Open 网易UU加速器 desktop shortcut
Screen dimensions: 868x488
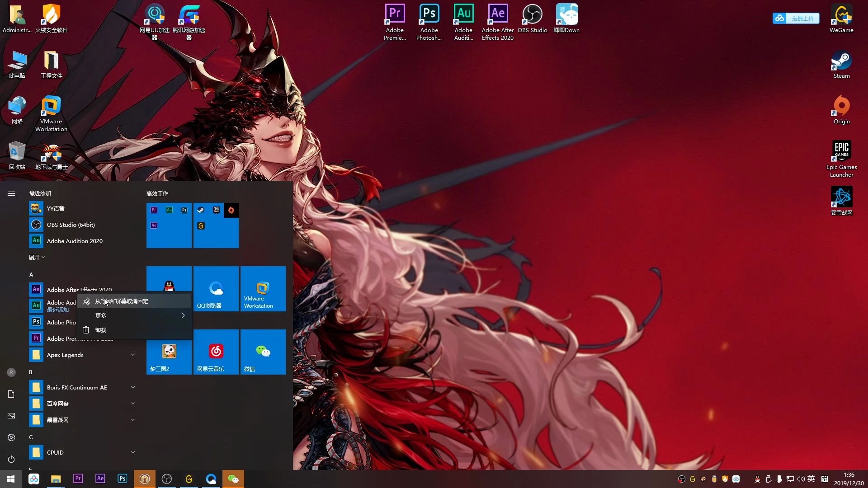(x=155, y=22)
